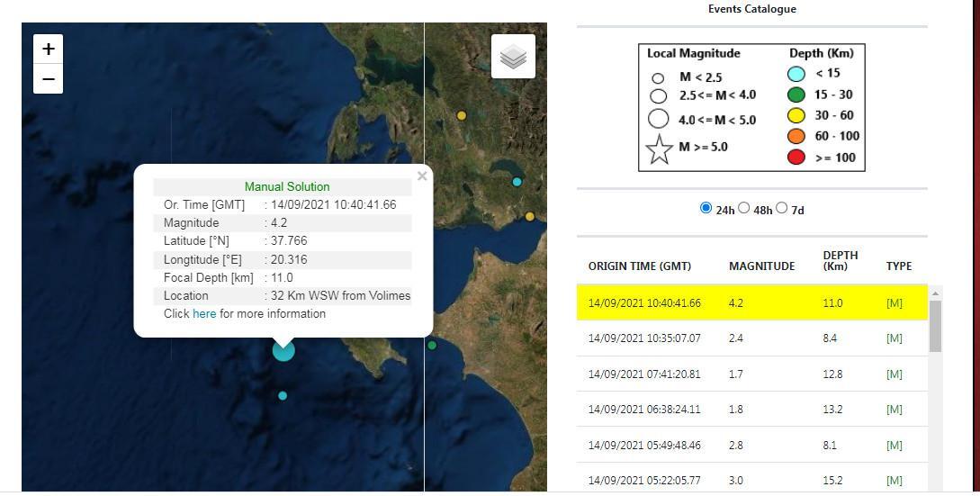980x496 pixels.
Task: Select the 7d time range
Action: [x=781, y=208]
